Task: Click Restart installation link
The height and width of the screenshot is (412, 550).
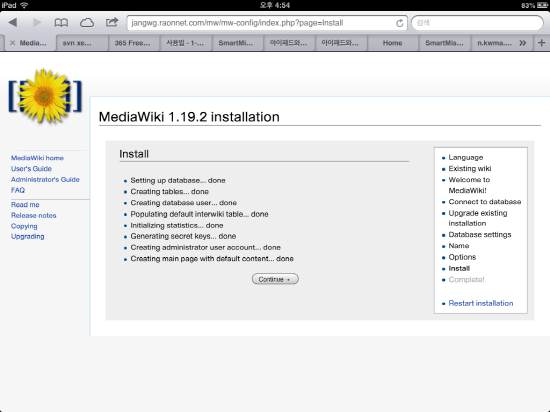Action: tap(481, 303)
